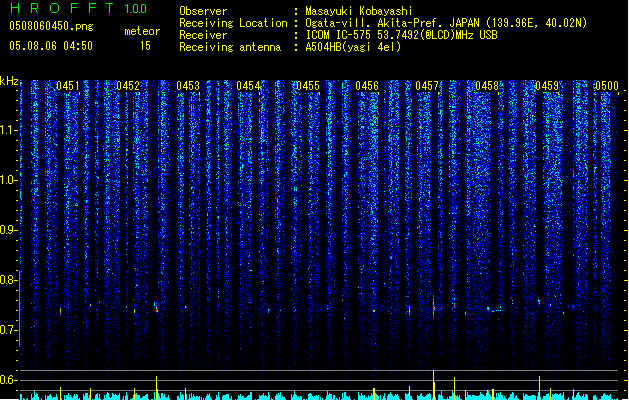Click the 0456 time marker
This screenshot has height=400, width=629.
[367, 86]
